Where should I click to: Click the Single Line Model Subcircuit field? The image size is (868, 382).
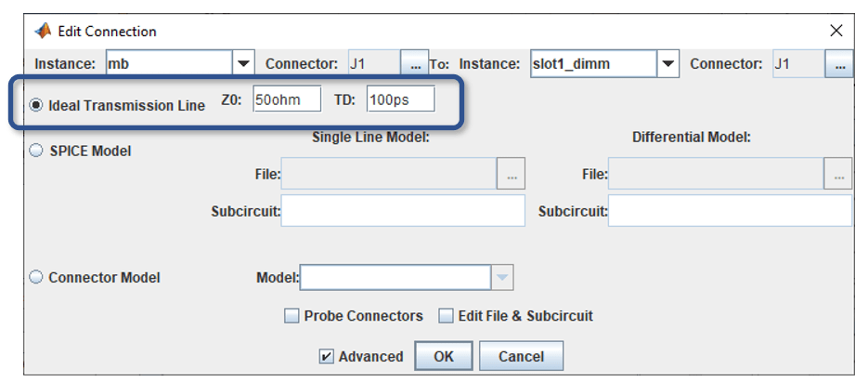403,211
